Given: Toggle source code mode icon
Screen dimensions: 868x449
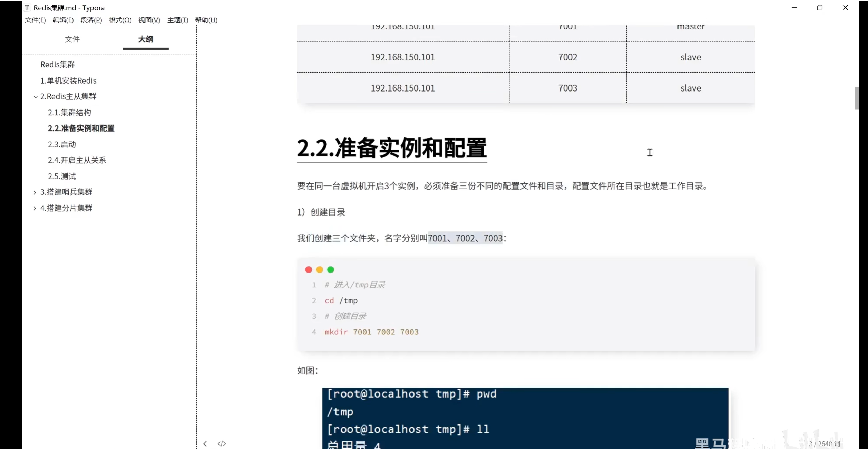Looking at the screenshot, I should pyautogui.click(x=222, y=443).
